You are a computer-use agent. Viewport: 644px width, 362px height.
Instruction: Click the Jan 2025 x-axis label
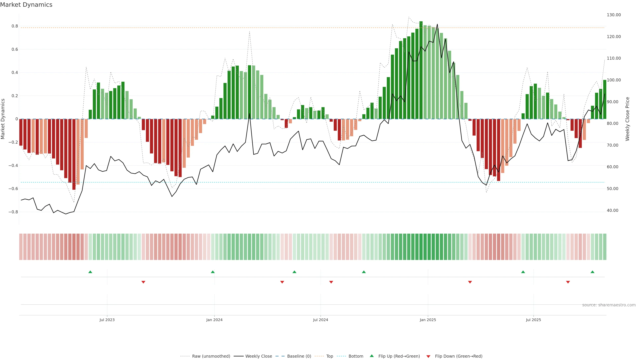[428, 320]
